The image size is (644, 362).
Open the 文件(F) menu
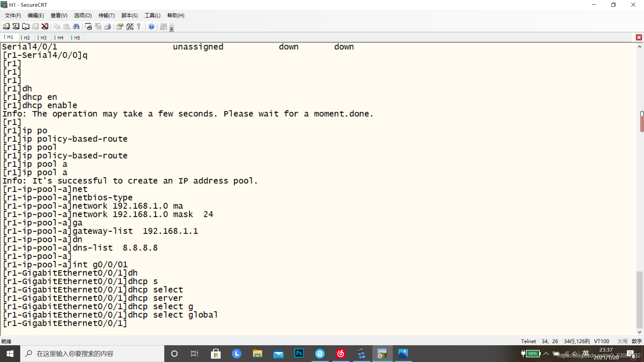coord(13,15)
